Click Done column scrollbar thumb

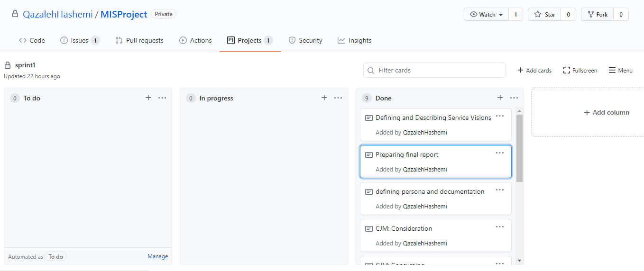coord(519,148)
